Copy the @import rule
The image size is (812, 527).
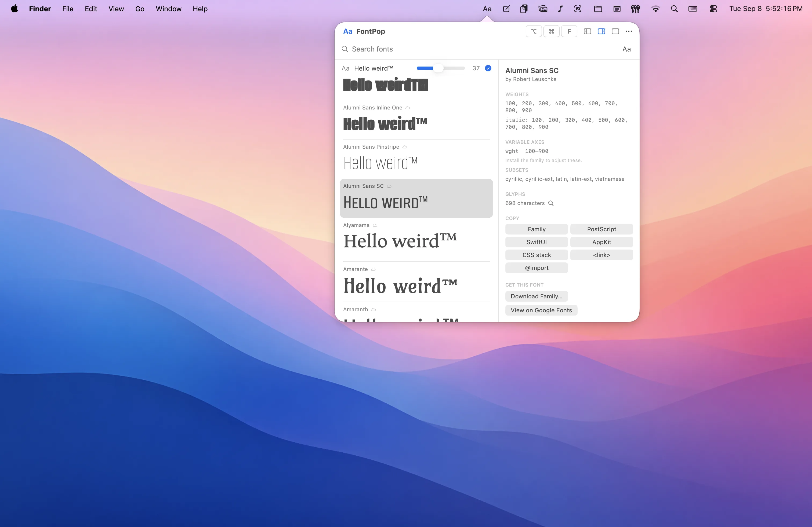click(x=536, y=268)
